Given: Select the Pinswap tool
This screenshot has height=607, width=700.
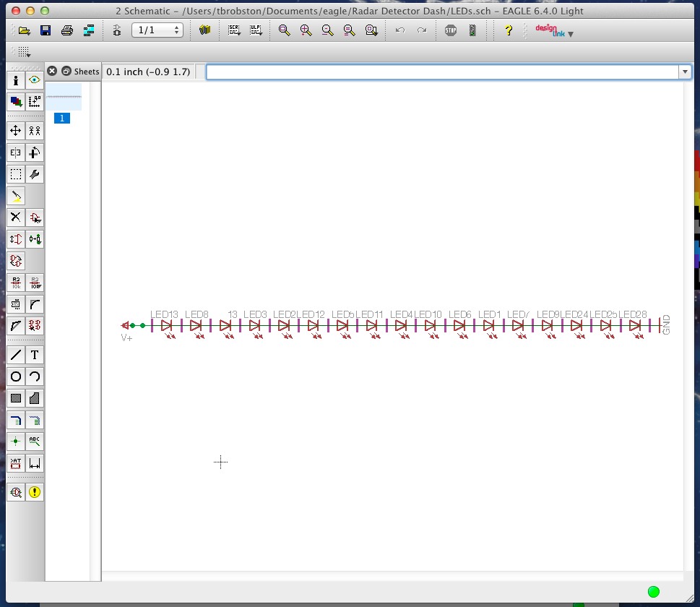Looking at the screenshot, I should pos(16,239).
